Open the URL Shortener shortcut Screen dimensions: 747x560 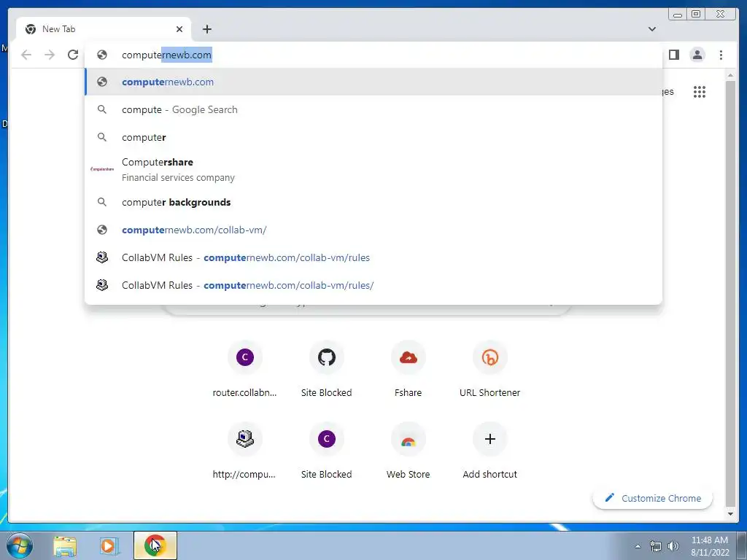coord(489,368)
